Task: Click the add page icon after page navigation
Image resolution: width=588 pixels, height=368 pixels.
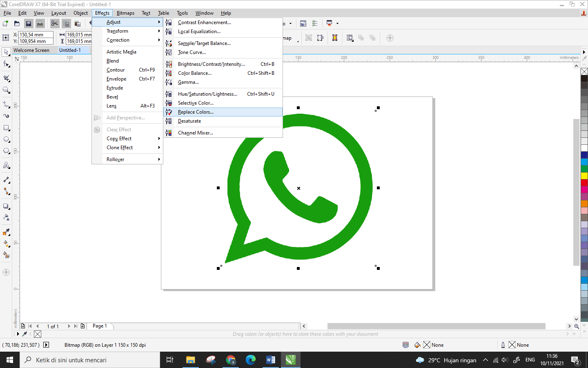Action: point(83,326)
